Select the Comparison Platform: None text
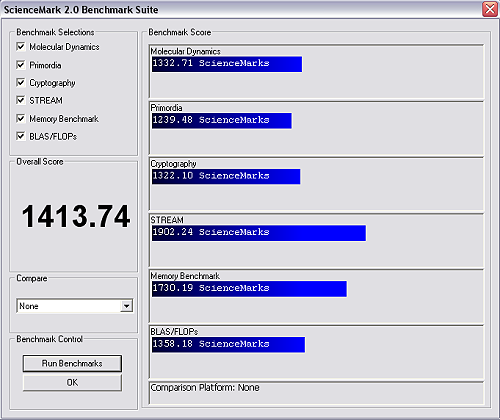This screenshot has height=420, width=500. [205, 388]
